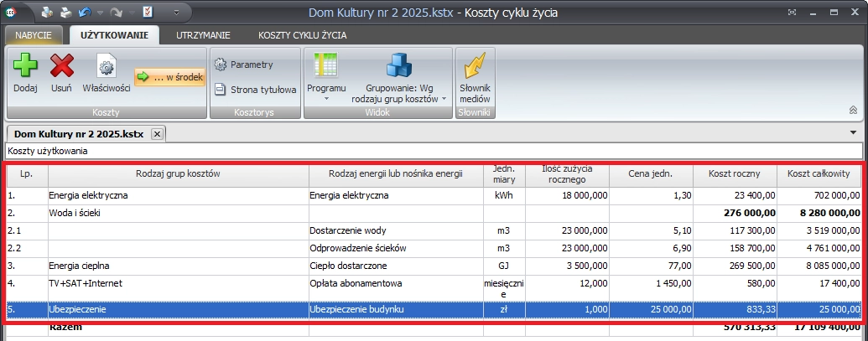Open the Programu view dropdown
868x341 pixels.
pyautogui.click(x=326, y=77)
